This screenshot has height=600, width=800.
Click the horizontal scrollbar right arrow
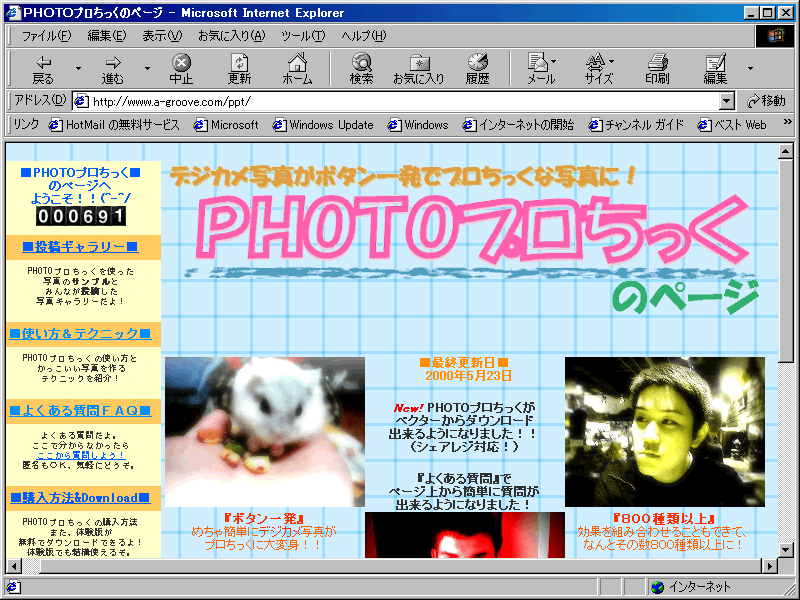coord(769,565)
